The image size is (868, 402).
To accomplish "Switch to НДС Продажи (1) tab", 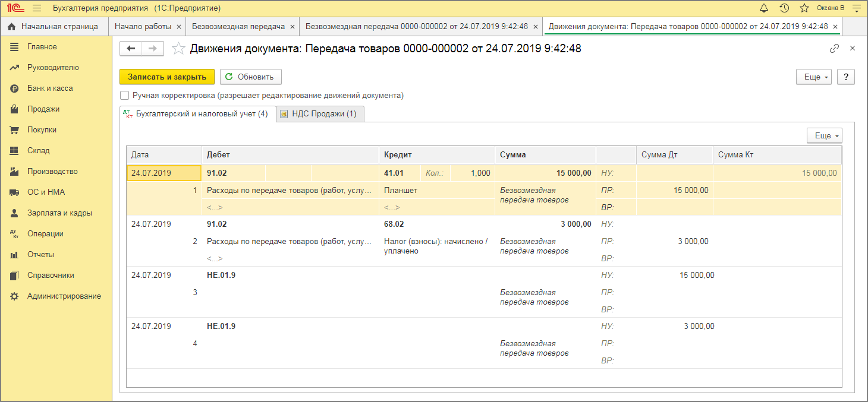I will 320,114.
